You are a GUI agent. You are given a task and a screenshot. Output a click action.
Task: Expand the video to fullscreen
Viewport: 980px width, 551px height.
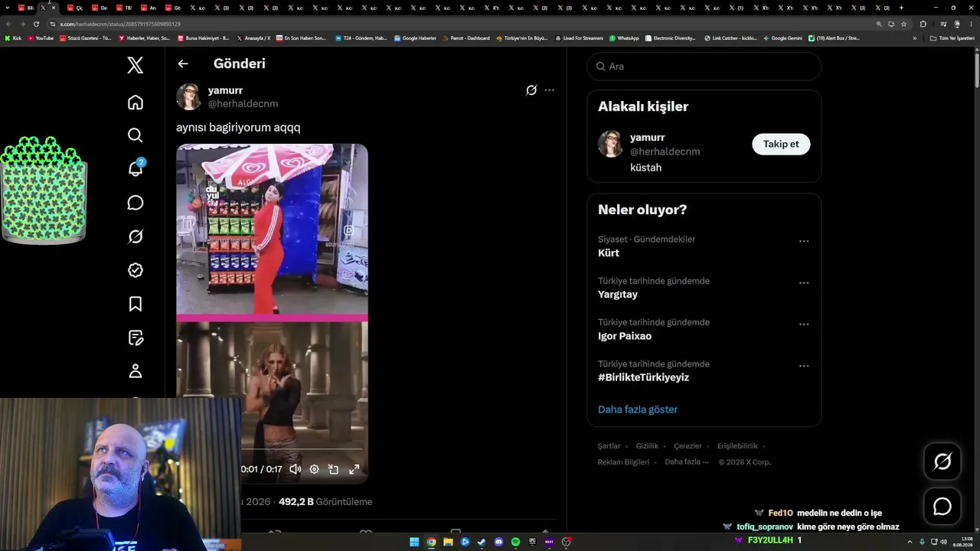[x=354, y=469]
